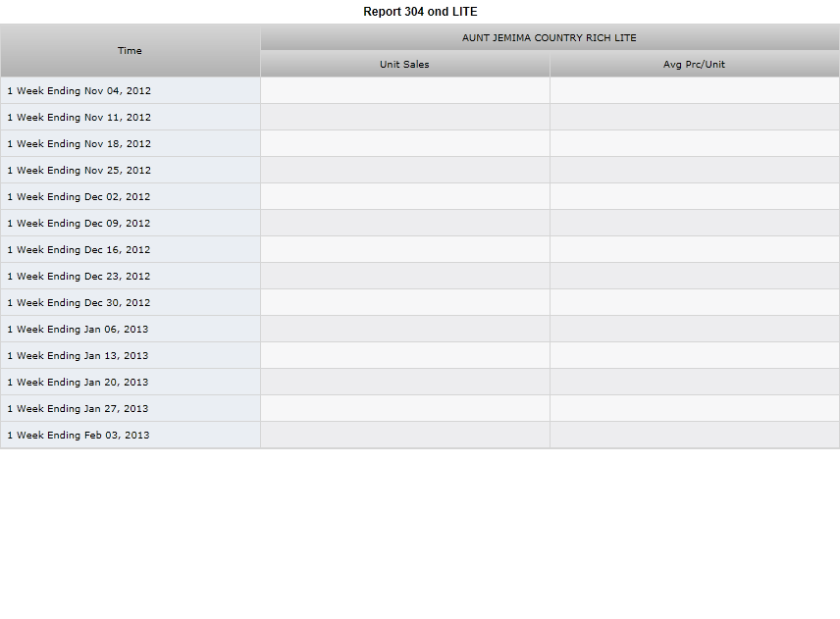Click the Time column header

click(131, 50)
